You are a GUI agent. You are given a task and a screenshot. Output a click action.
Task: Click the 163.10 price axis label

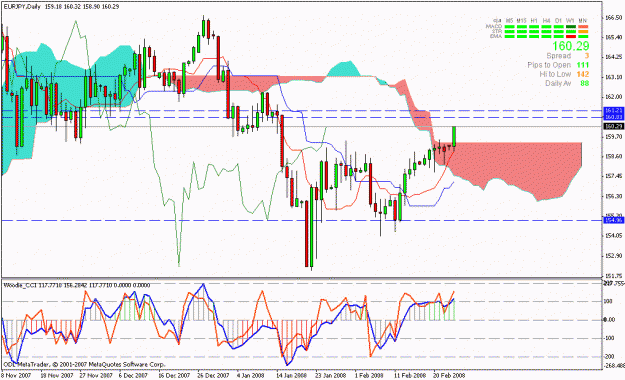(614, 77)
